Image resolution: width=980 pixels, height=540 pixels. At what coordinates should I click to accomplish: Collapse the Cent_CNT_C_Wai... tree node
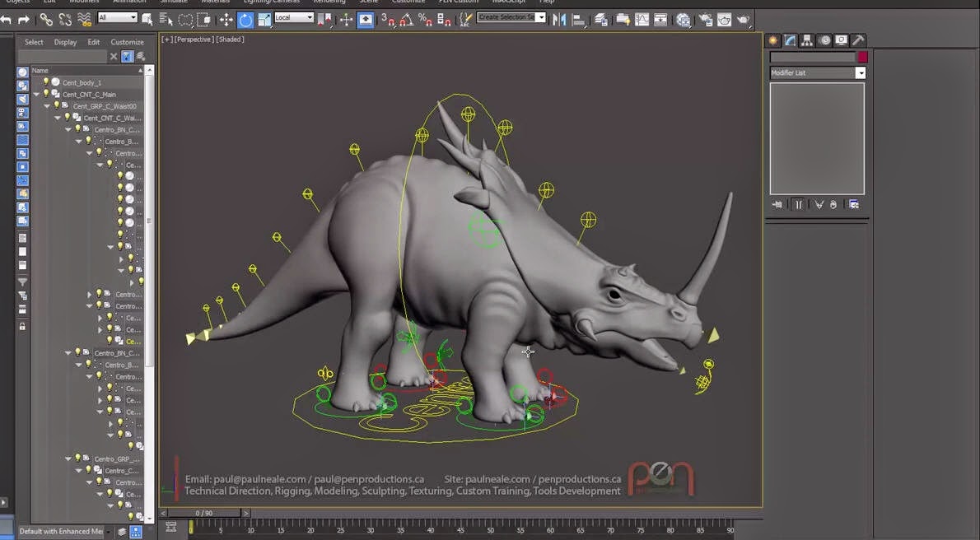[x=58, y=119]
